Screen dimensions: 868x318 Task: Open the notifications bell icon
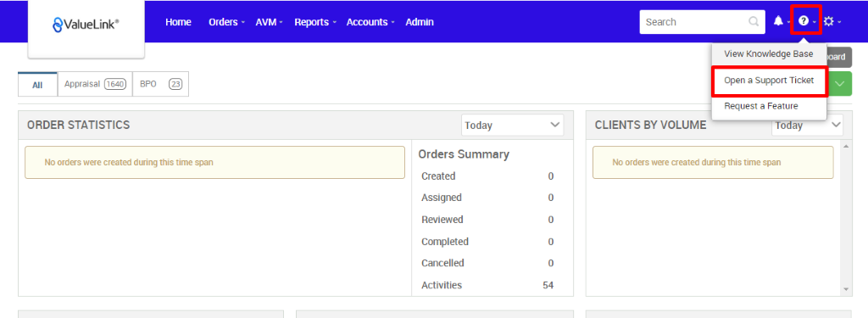click(x=778, y=21)
